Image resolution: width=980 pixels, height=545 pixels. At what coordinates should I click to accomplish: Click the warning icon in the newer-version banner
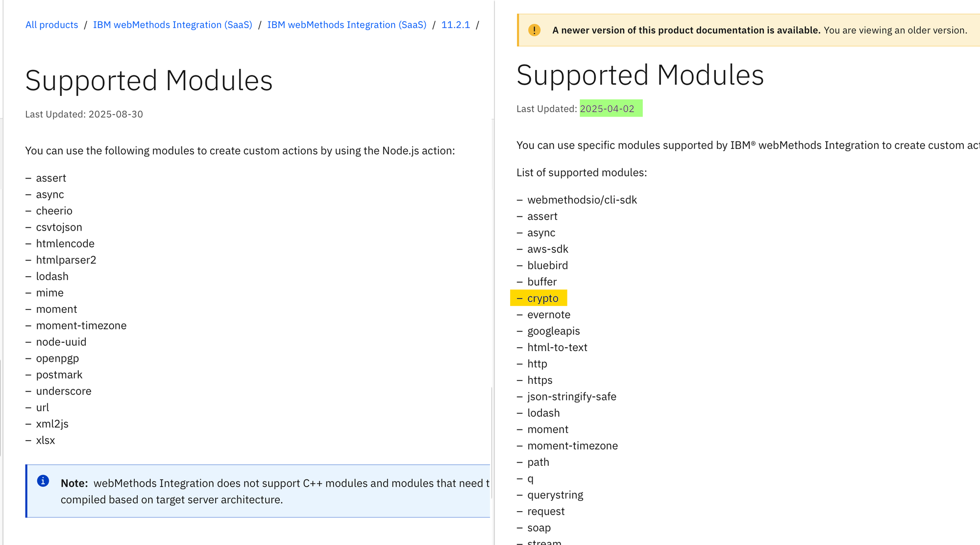pyautogui.click(x=534, y=30)
